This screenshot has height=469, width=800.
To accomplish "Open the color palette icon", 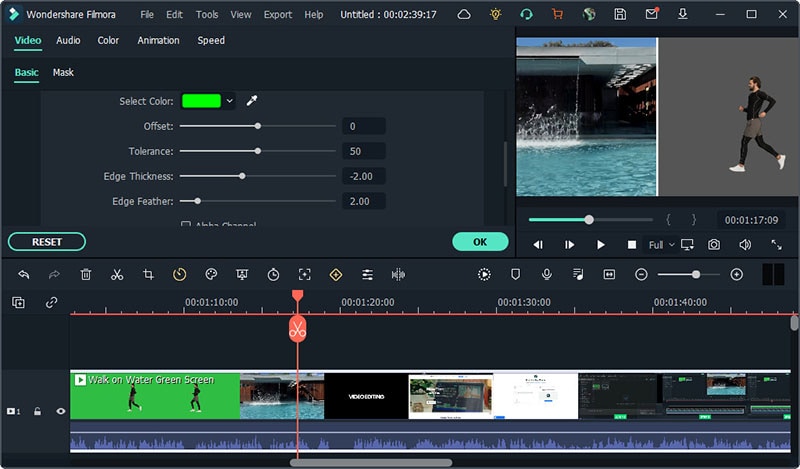I will [x=211, y=275].
